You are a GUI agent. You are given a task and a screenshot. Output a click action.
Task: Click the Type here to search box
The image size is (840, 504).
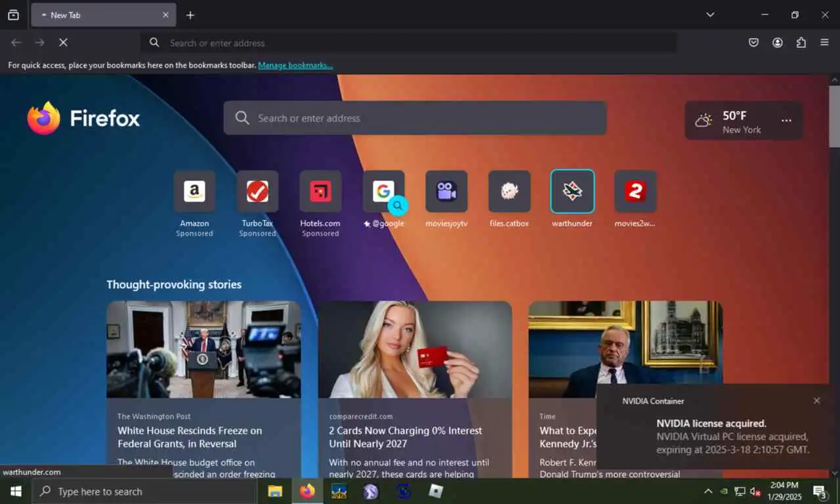(144, 491)
